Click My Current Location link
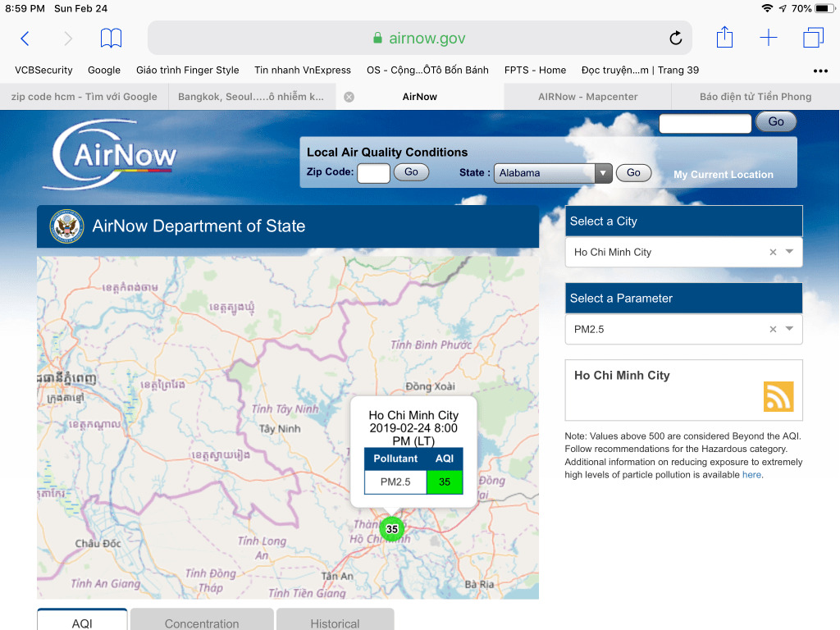 click(724, 175)
